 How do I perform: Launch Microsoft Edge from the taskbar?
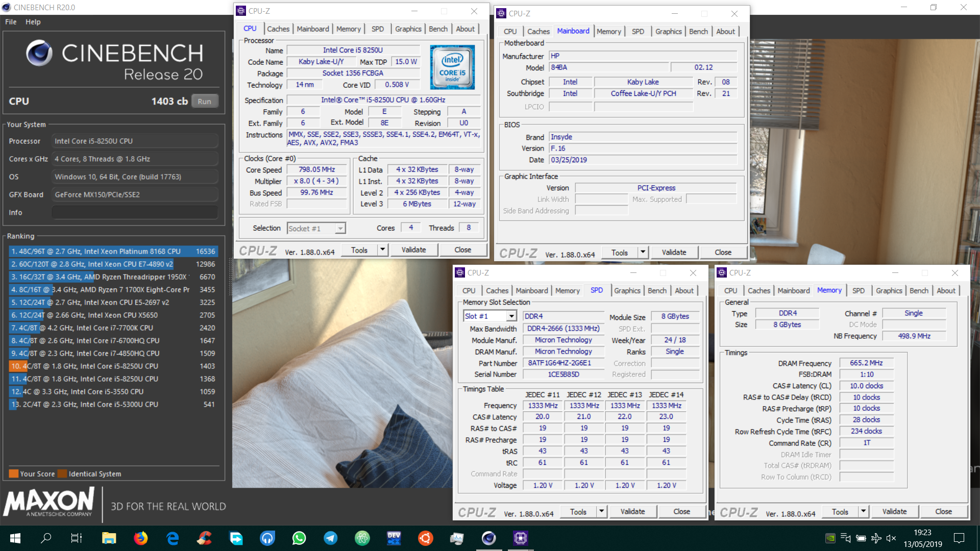173,538
